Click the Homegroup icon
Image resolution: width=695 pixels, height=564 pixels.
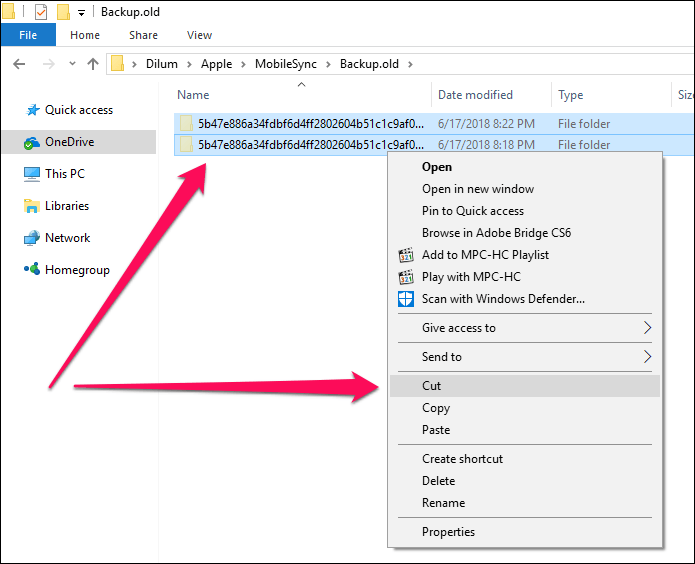tap(32, 269)
